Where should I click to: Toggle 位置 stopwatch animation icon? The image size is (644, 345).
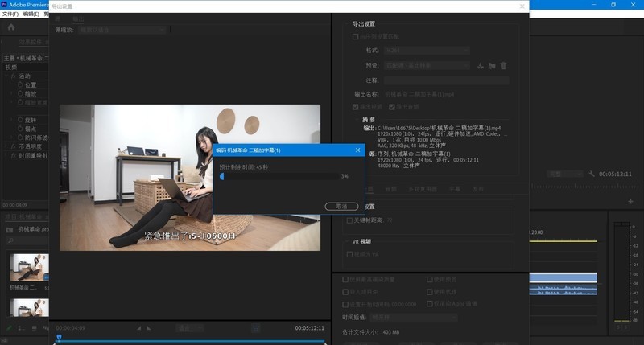click(20, 84)
